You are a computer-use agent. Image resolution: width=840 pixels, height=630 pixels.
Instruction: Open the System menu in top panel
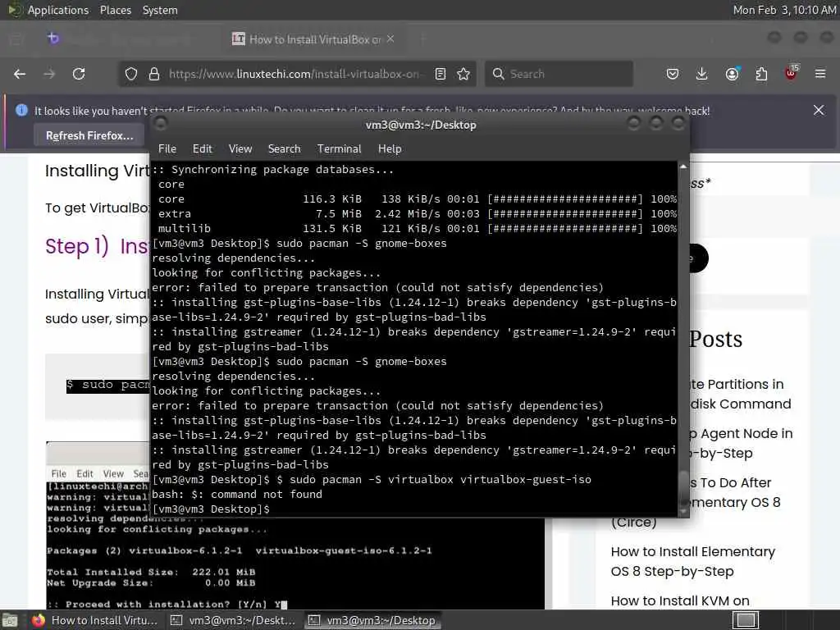[x=160, y=10]
